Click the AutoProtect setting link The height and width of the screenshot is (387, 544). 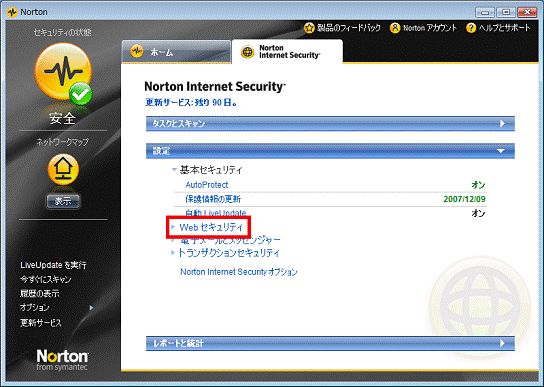point(207,185)
